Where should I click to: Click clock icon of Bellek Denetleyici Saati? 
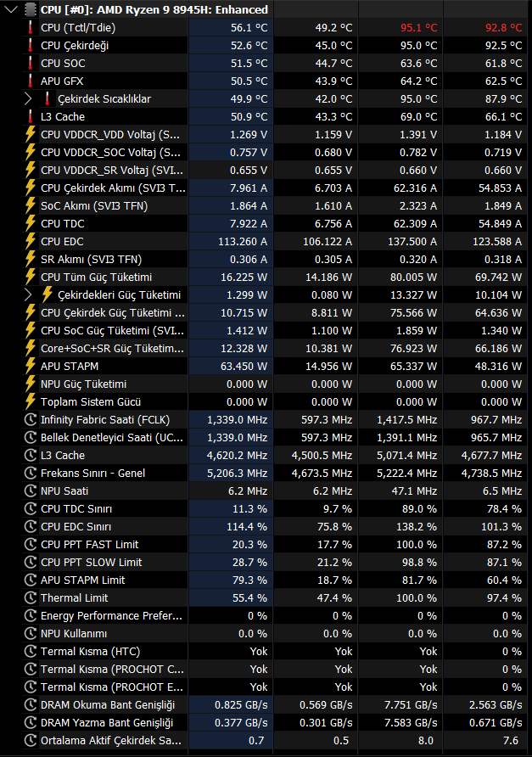tap(30, 437)
